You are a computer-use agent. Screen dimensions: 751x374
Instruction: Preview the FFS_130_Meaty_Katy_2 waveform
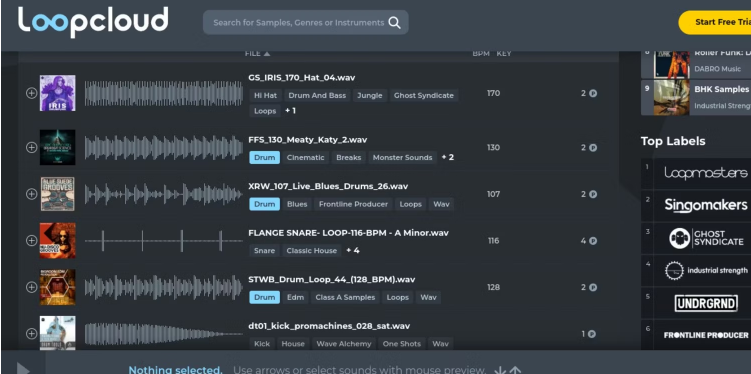click(164, 147)
